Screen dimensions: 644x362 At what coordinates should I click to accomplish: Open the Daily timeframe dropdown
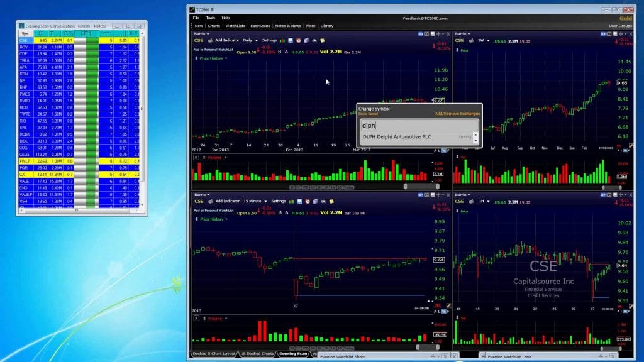click(x=250, y=41)
